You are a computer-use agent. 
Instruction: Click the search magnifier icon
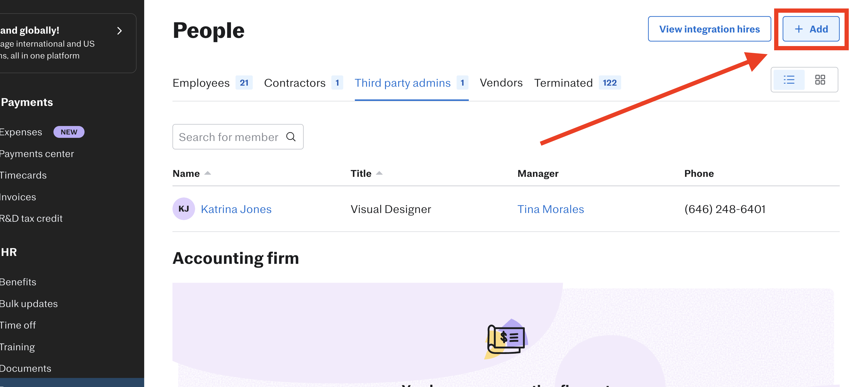[291, 137]
